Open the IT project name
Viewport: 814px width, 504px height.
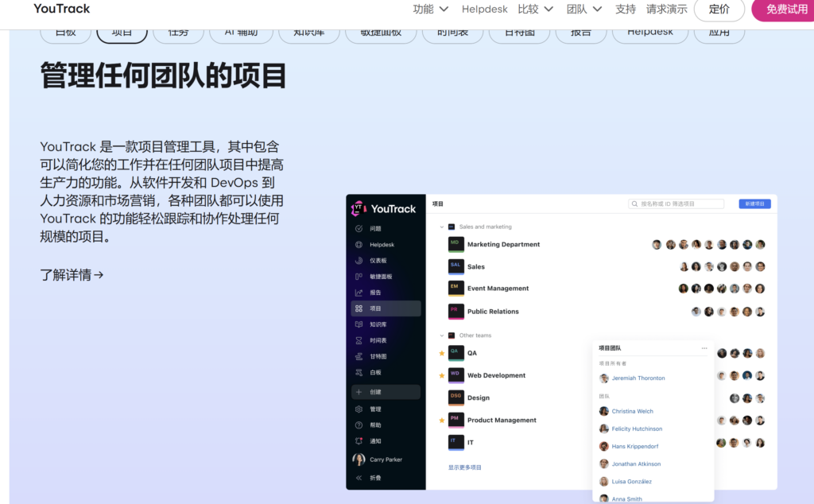[x=471, y=443]
